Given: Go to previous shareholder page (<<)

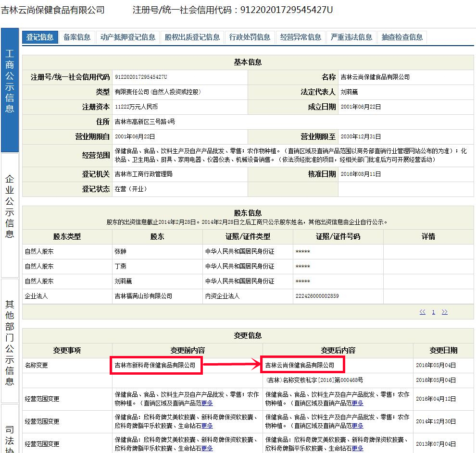Looking at the screenshot, I should 423,312.
